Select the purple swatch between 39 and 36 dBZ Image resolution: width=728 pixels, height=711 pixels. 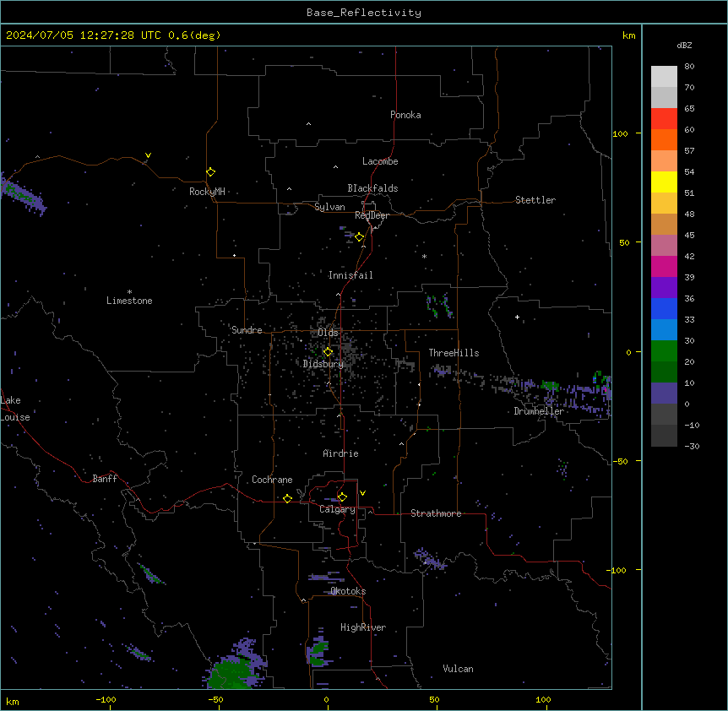click(x=664, y=287)
